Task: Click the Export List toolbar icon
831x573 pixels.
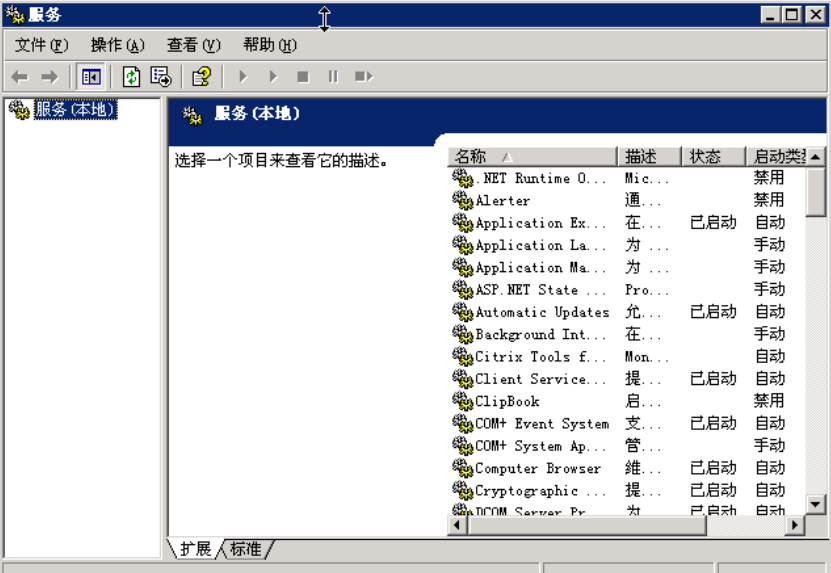Action: click(x=161, y=77)
